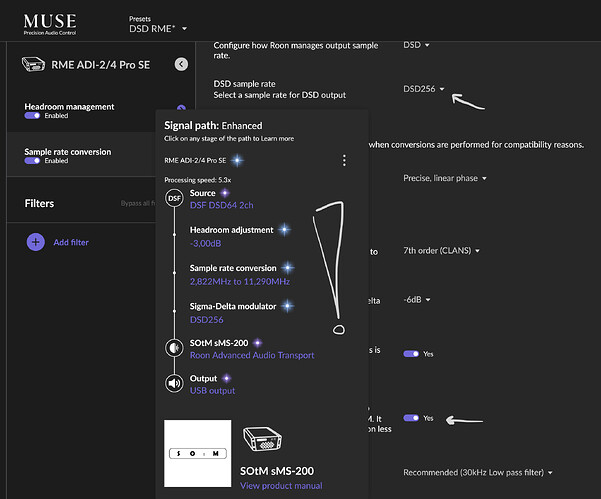Image resolution: width=601 pixels, height=499 pixels.
Task: Disable the Sample rate conversion switch
Action: (x=32, y=161)
